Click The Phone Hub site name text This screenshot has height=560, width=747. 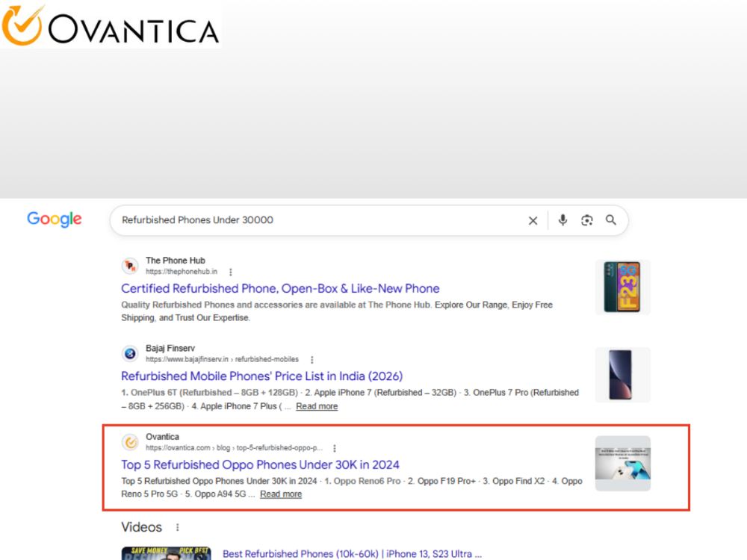(x=176, y=261)
